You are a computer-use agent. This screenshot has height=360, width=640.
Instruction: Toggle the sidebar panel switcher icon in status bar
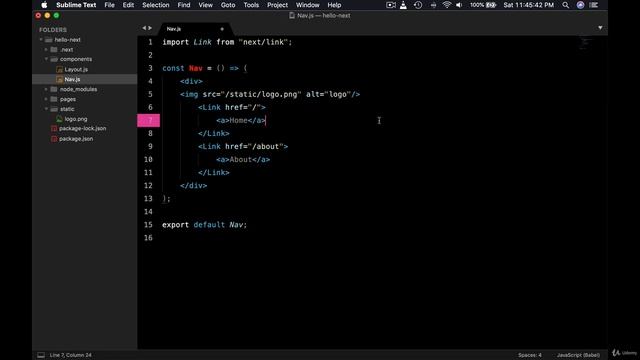[41, 355]
